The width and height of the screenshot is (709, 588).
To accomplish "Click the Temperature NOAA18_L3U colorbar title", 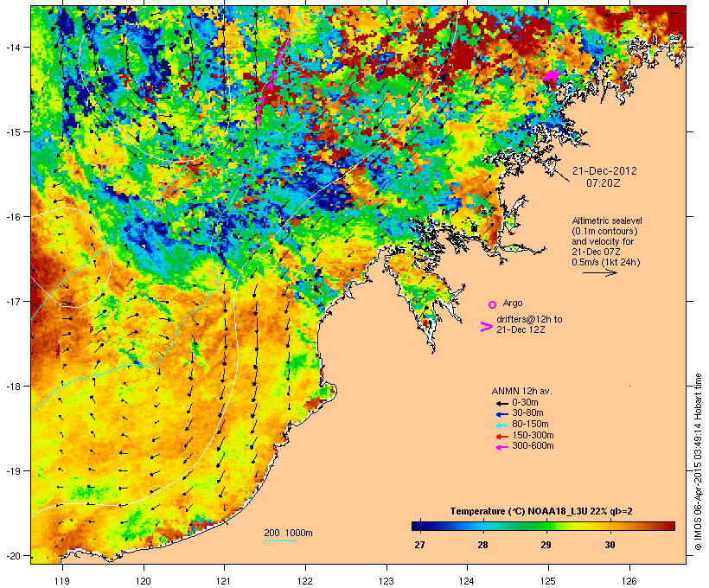I will [541, 512].
